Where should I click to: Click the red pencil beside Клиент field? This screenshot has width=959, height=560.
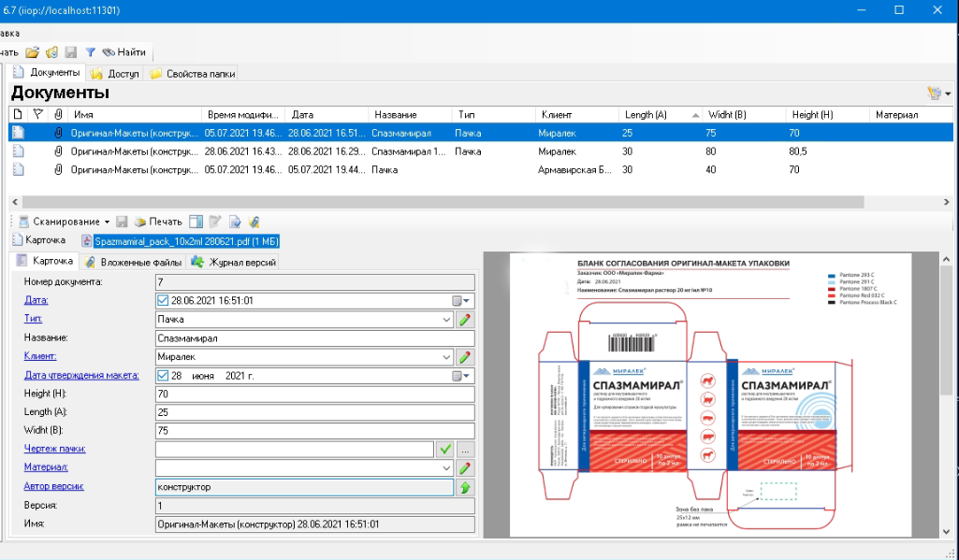465,357
